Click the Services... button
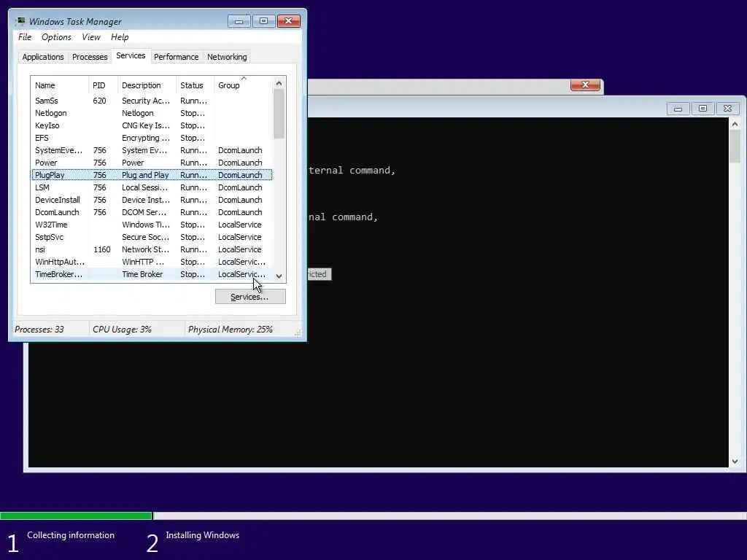The image size is (747, 560). (250, 297)
